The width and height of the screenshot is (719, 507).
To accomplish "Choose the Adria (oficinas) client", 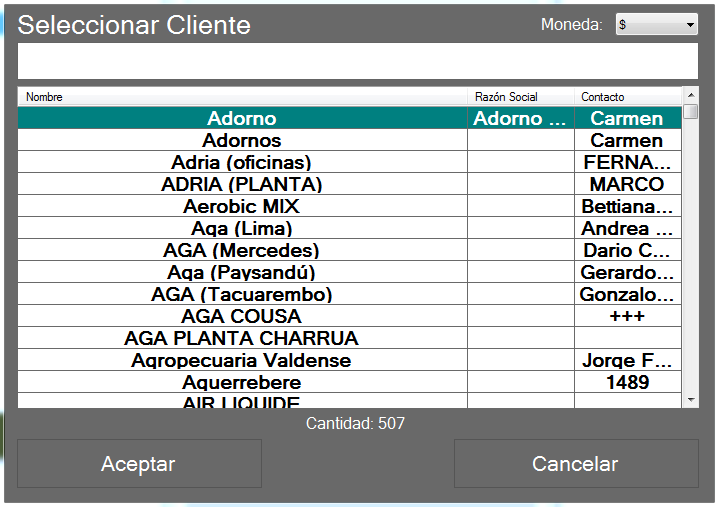I will point(242,163).
